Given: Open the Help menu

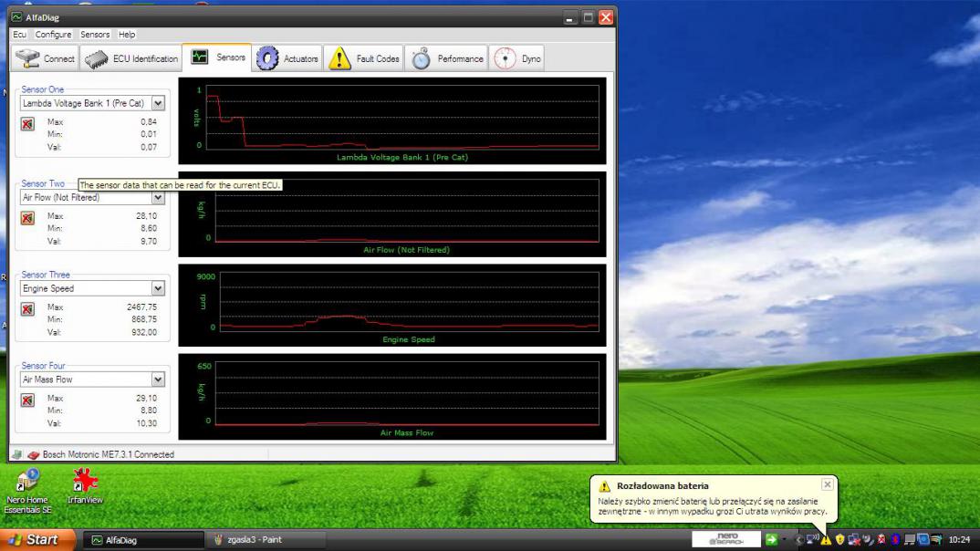Looking at the screenshot, I should [127, 35].
